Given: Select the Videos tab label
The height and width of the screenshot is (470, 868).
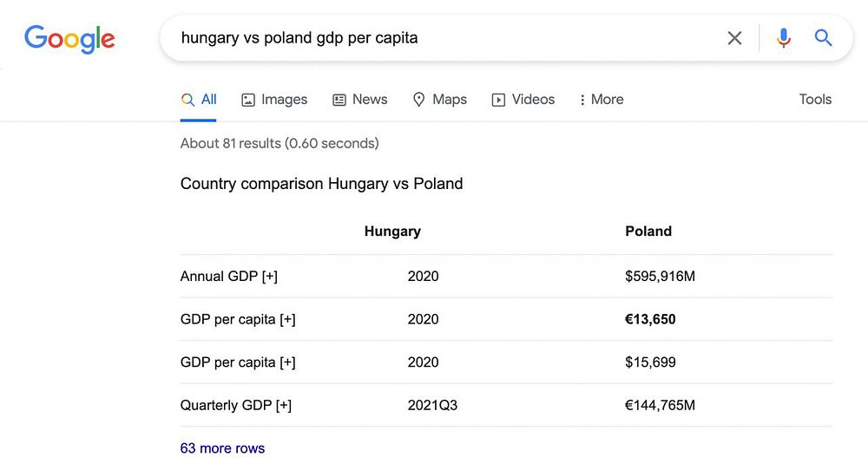Looking at the screenshot, I should pos(533,100).
